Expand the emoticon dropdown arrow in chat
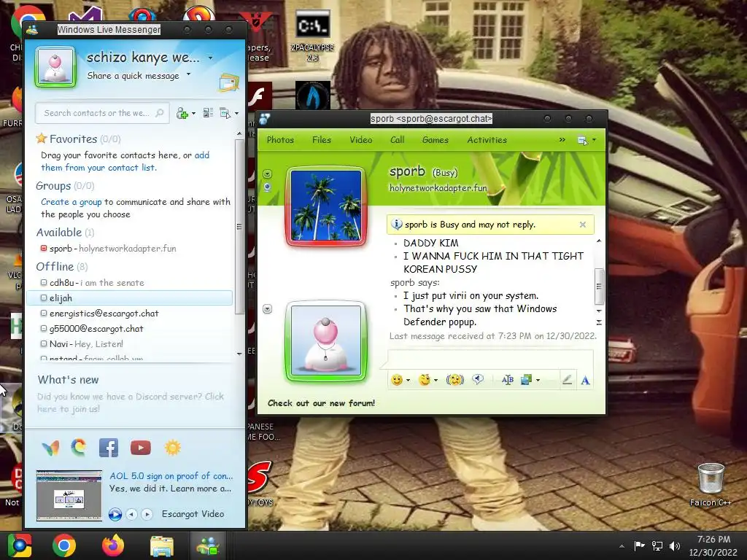The height and width of the screenshot is (560, 747). coord(409,380)
